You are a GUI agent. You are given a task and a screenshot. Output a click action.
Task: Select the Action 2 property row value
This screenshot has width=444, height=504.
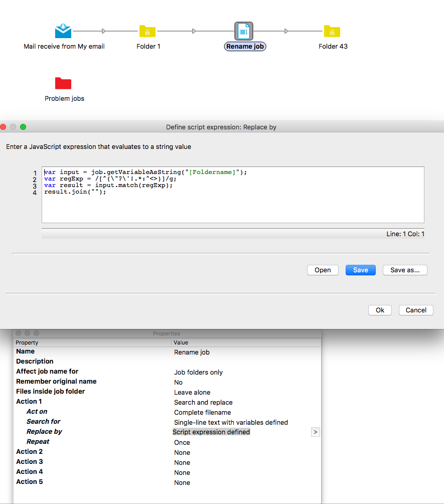point(182,452)
